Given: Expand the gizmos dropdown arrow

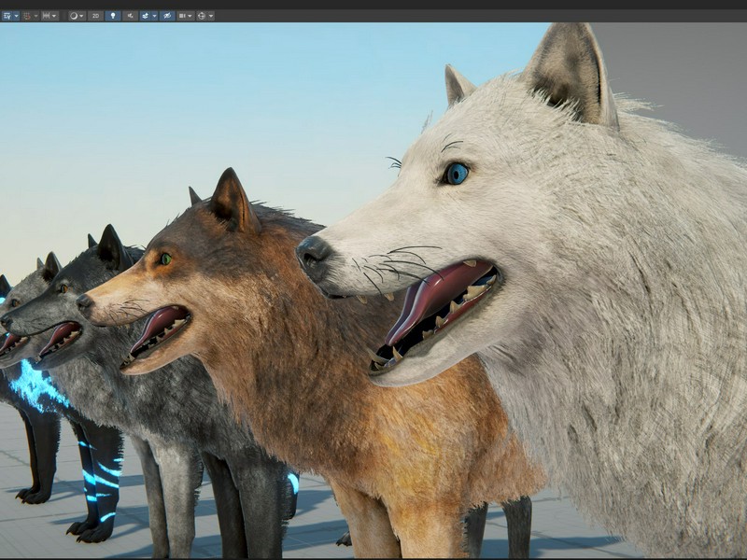Looking at the screenshot, I should point(211,16).
